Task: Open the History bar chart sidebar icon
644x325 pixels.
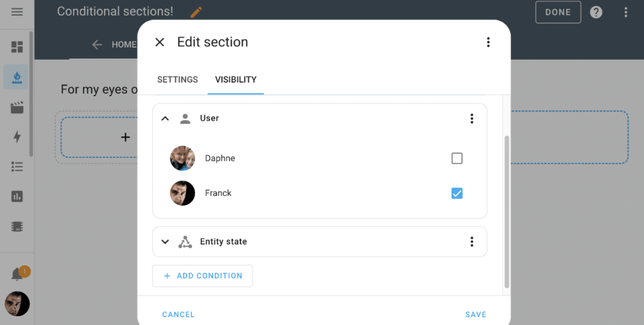Action: (x=17, y=196)
